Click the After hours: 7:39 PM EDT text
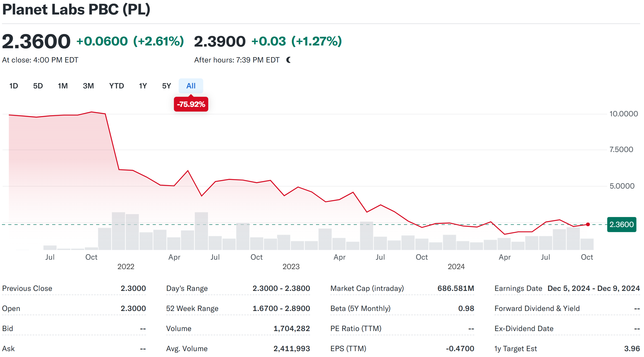The height and width of the screenshot is (357, 644). (237, 60)
